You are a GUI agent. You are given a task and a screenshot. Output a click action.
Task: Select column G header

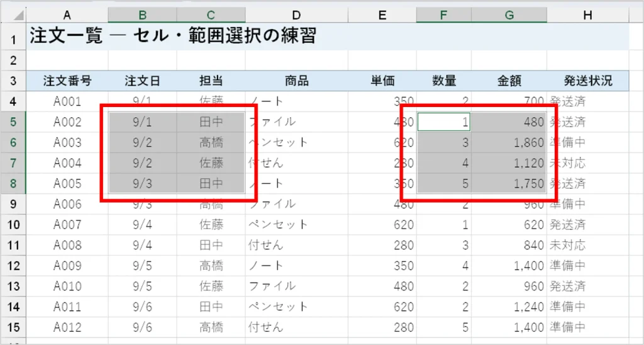(509, 16)
